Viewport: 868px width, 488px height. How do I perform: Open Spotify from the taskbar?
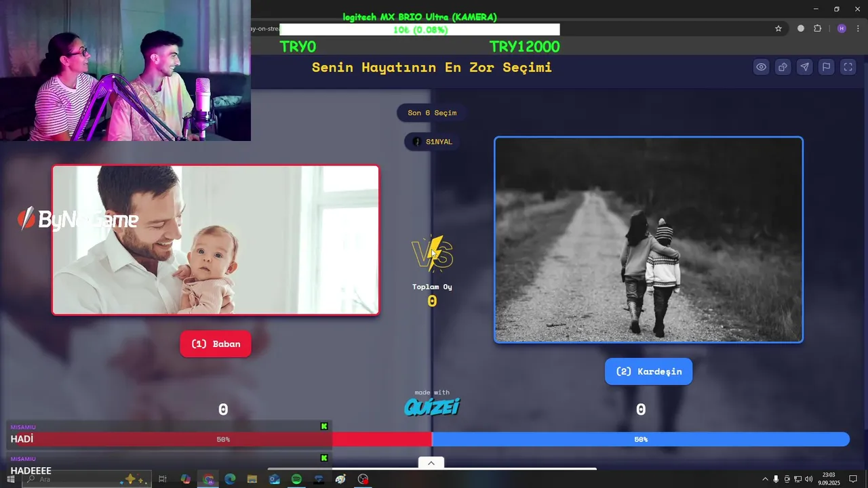click(x=296, y=479)
